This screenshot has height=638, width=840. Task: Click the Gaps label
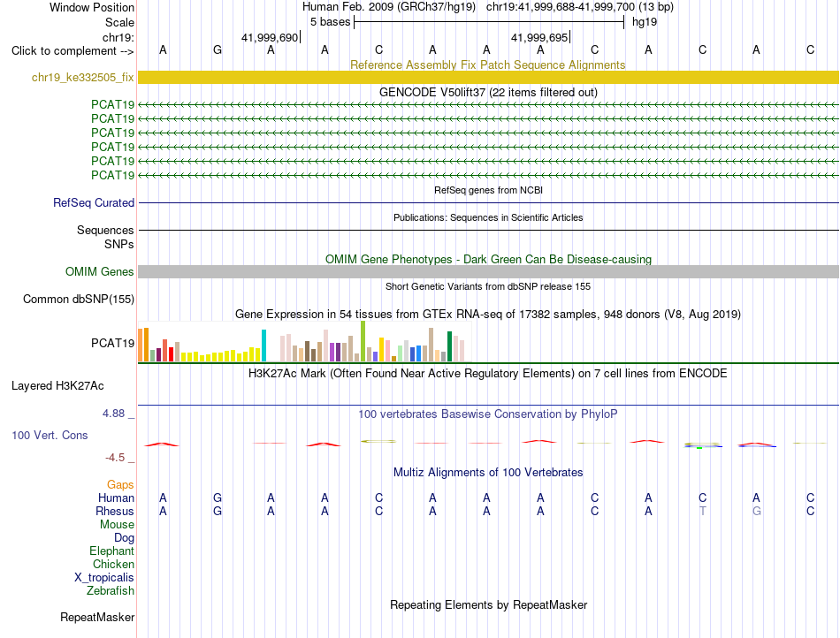120,485
